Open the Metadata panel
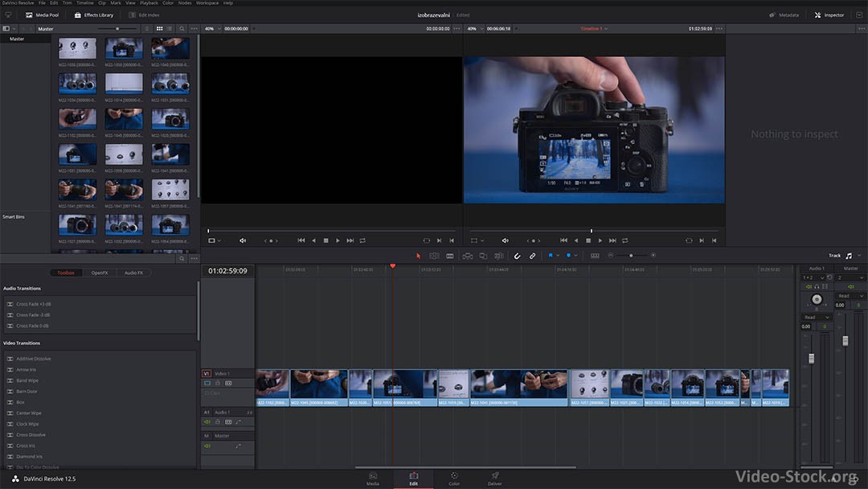Screen dimensions: 868x489 784,15
